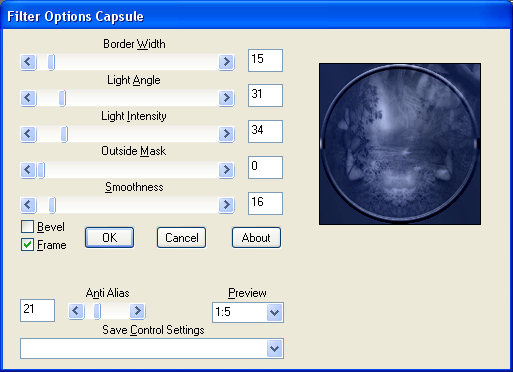Click Smoothness value field showing 16
Viewport: 513px width, 372px height.
[265, 203]
